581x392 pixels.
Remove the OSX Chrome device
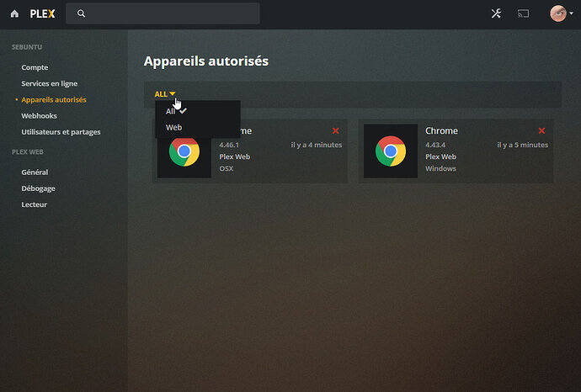[x=336, y=130]
